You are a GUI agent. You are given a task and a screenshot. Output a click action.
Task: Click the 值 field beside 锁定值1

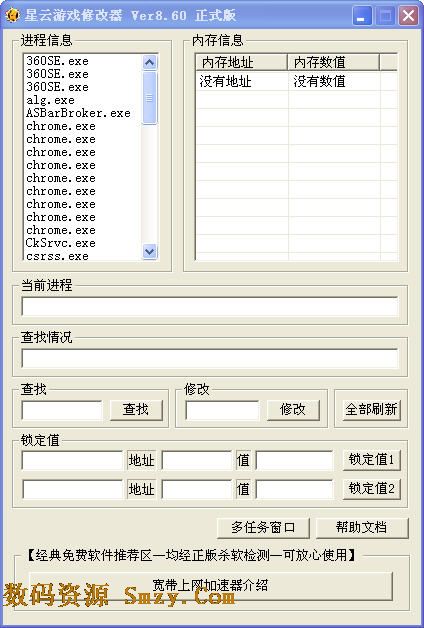[x=294, y=460]
